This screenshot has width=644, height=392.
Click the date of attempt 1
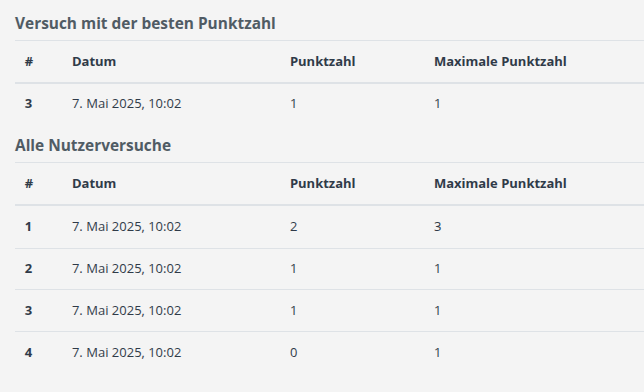point(126,227)
